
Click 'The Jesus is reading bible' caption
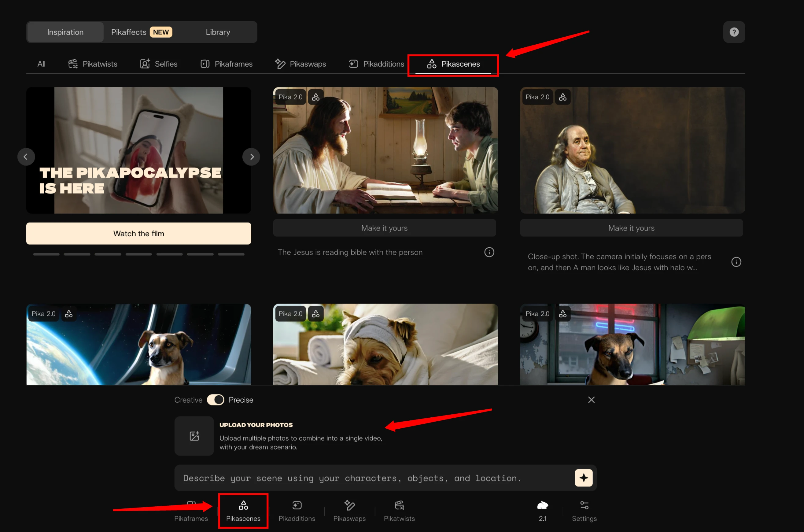350,253
